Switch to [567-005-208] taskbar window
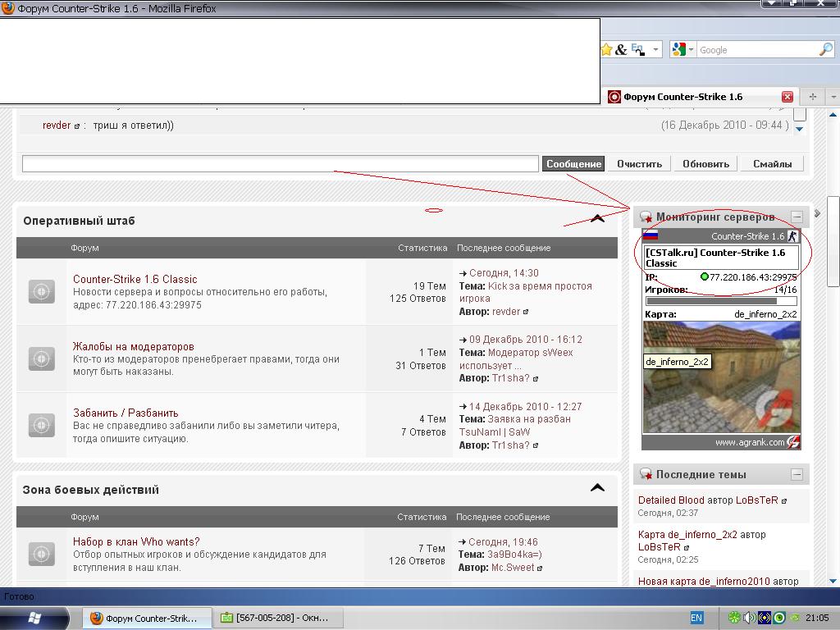Image resolution: width=840 pixels, height=630 pixels. point(277,618)
